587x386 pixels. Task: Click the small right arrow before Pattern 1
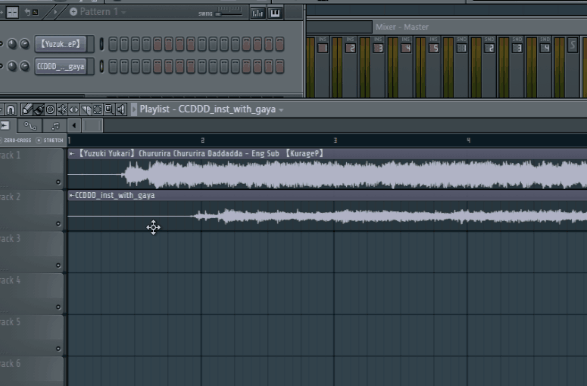tap(55, 12)
